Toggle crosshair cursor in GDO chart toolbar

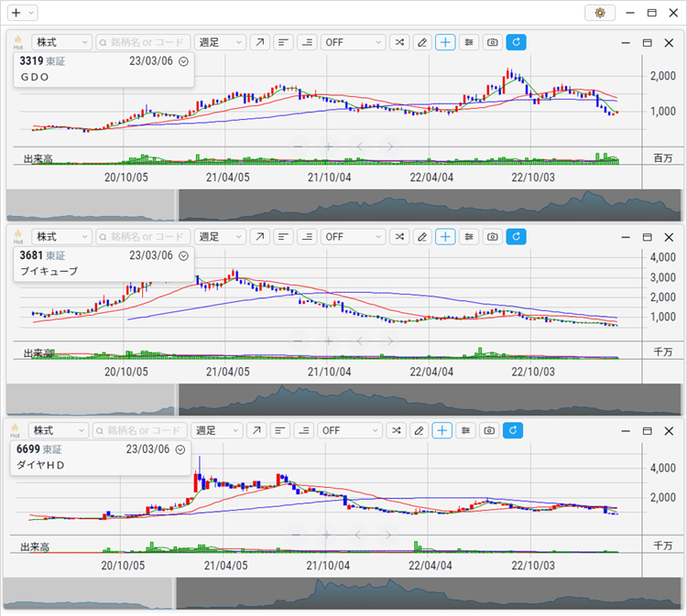coord(445,42)
